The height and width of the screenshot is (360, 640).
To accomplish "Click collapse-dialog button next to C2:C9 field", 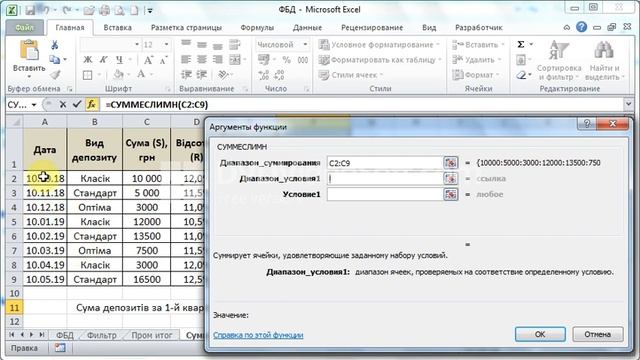I will click(451, 163).
